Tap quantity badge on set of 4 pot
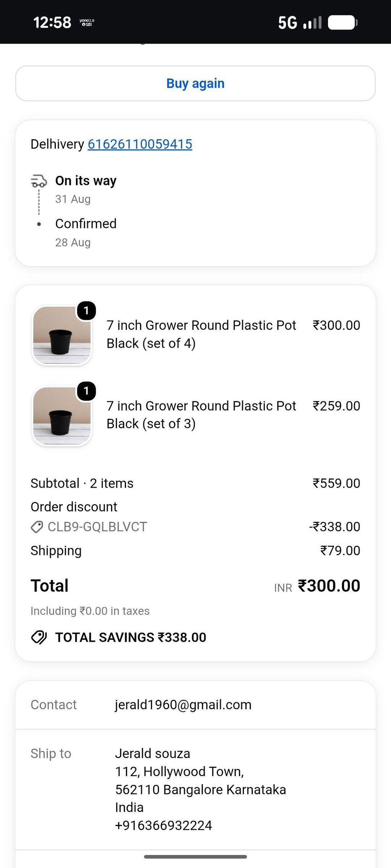 coord(86,310)
